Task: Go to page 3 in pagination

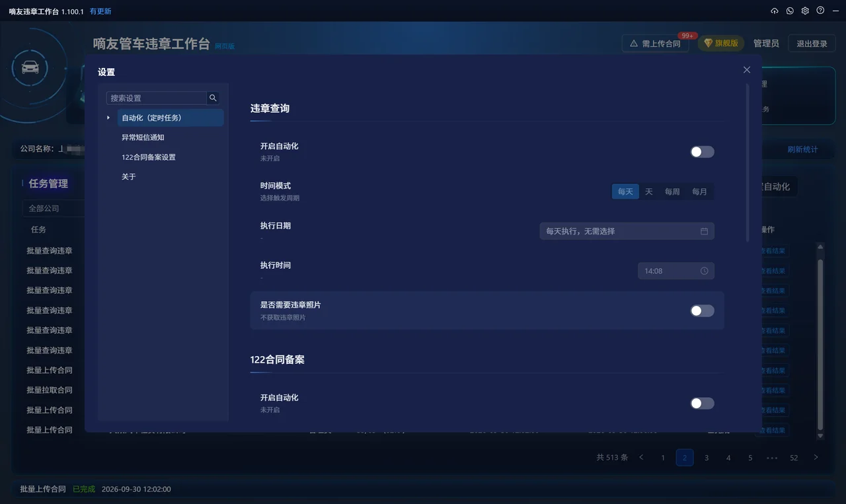Action: coord(707,457)
